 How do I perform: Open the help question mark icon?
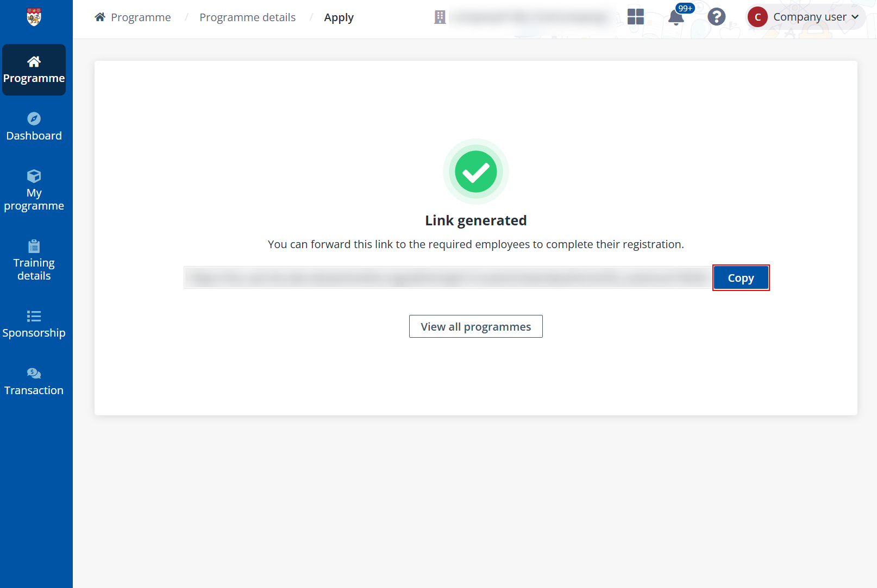[716, 17]
